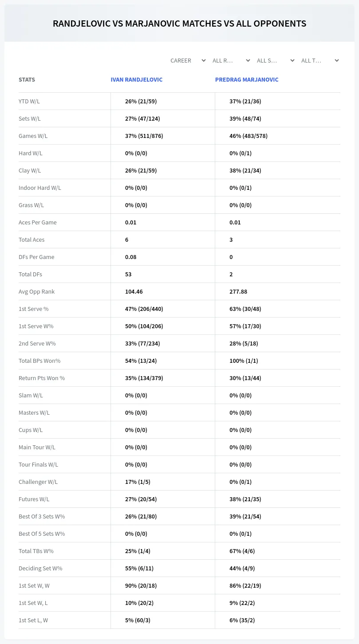Click Randjelovic's 1st Serve % value
The image size is (359, 644).
(x=144, y=309)
